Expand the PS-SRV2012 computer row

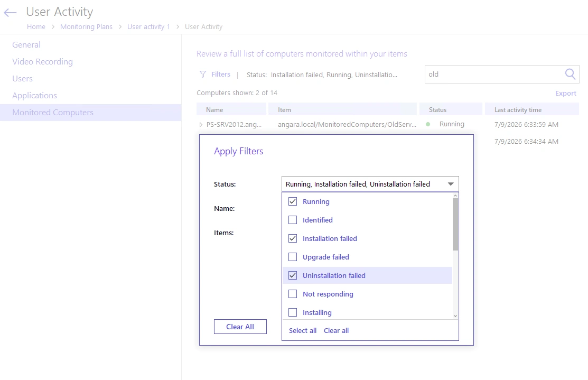(x=201, y=125)
